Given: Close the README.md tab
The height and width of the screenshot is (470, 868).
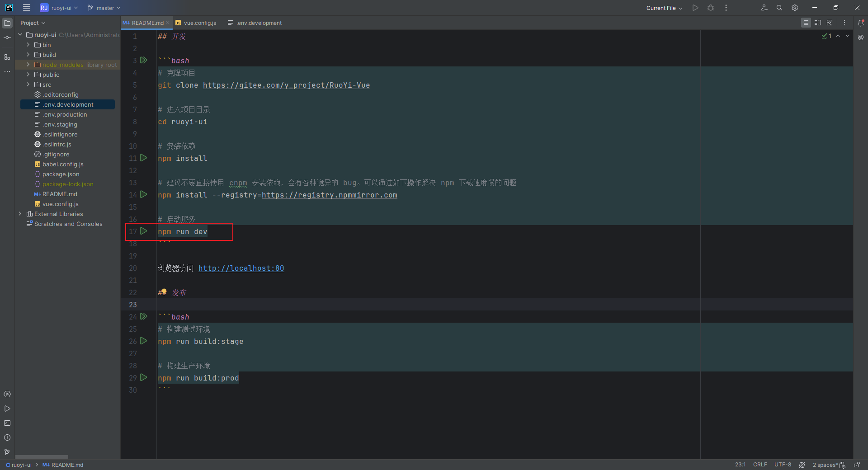Looking at the screenshot, I should pyautogui.click(x=168, y=23).
